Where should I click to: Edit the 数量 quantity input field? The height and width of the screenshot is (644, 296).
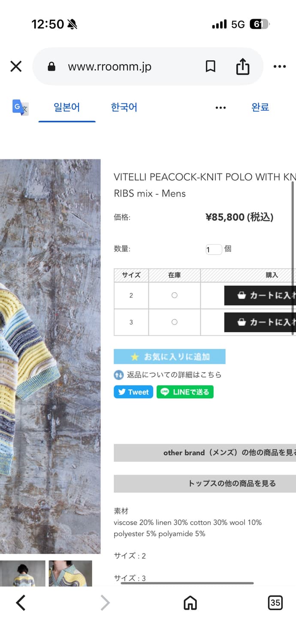[x=213, y=249]
